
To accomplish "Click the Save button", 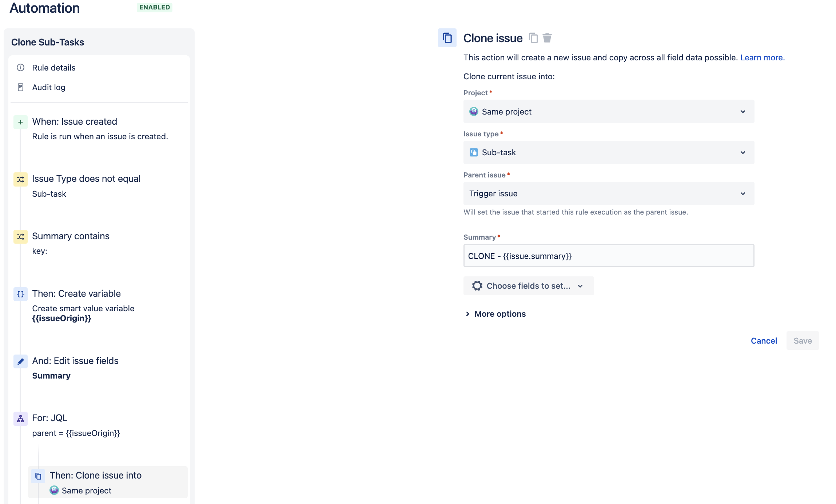I will [x=802, y=340].
